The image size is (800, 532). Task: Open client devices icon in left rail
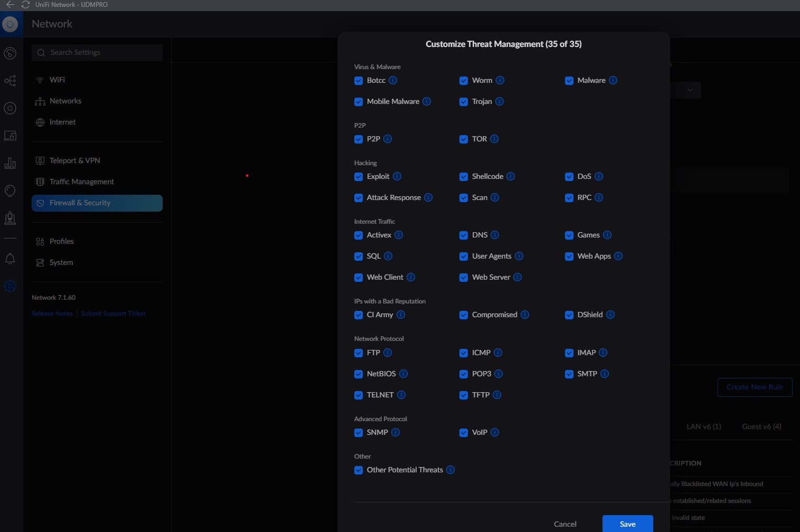coord(10,136)
